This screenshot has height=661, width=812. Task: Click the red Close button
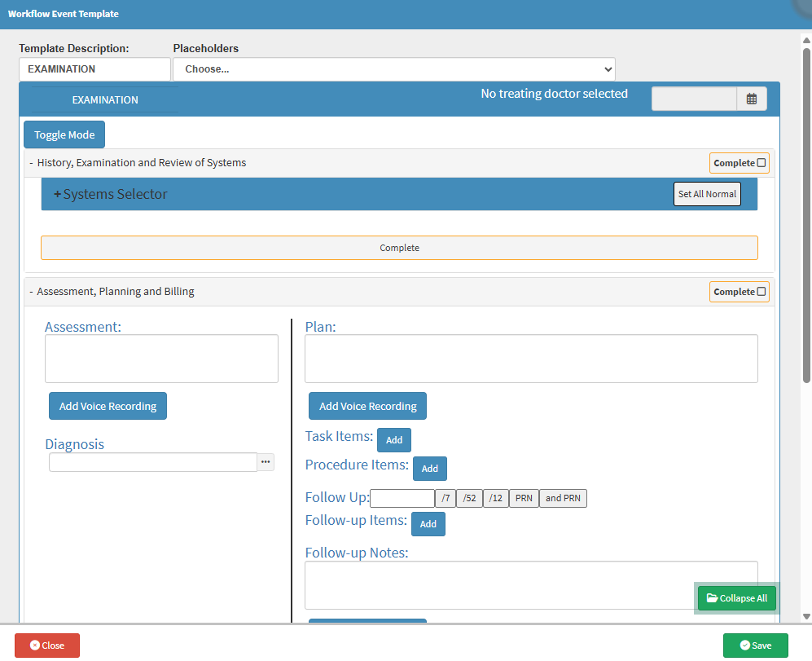[47, 646]
